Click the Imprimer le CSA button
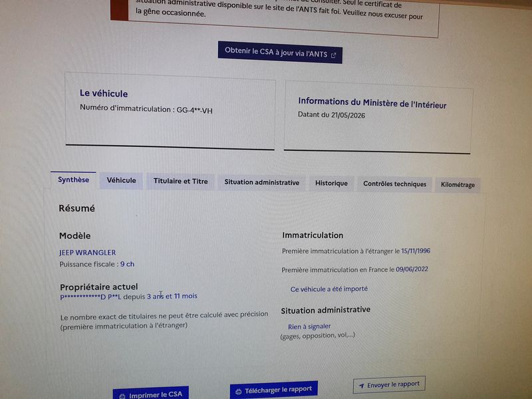This screenshot has height=399, width=532. tap(151, 394)
